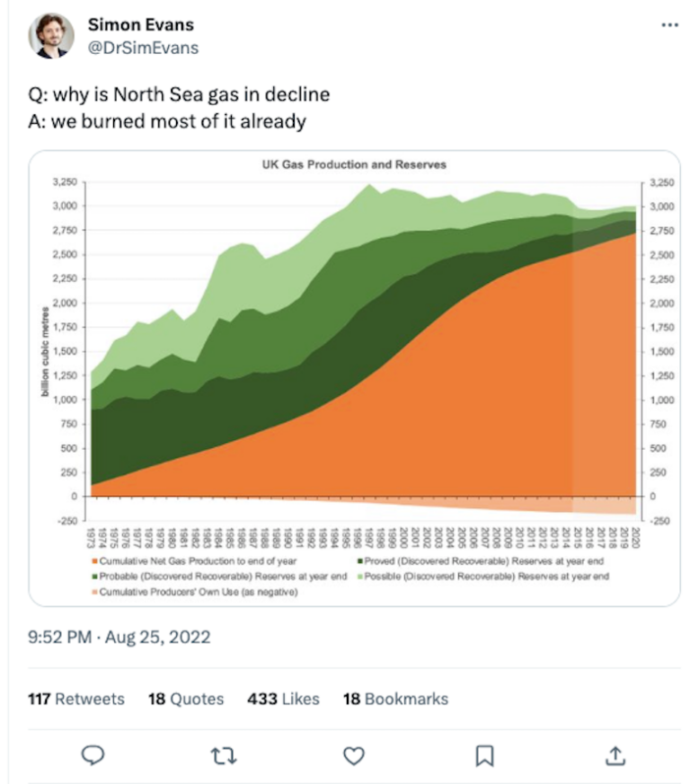690x784 pixels.
Task: Click the Aug 25, 2022 timestamp
Action: pos(121,637)
